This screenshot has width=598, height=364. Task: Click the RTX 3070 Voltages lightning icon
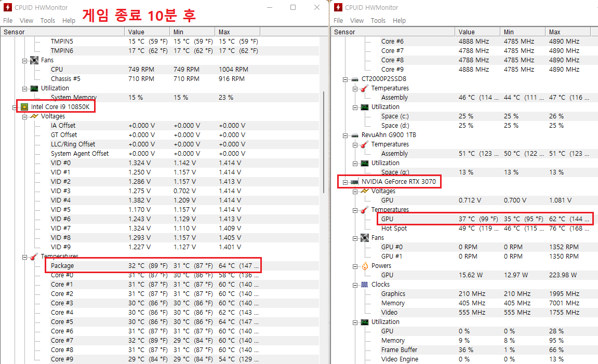coord(365,191)
